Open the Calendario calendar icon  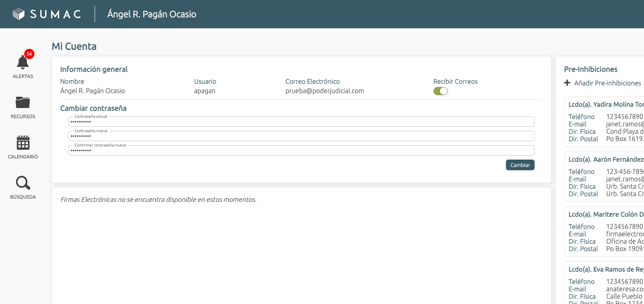(x=23, y=142)
